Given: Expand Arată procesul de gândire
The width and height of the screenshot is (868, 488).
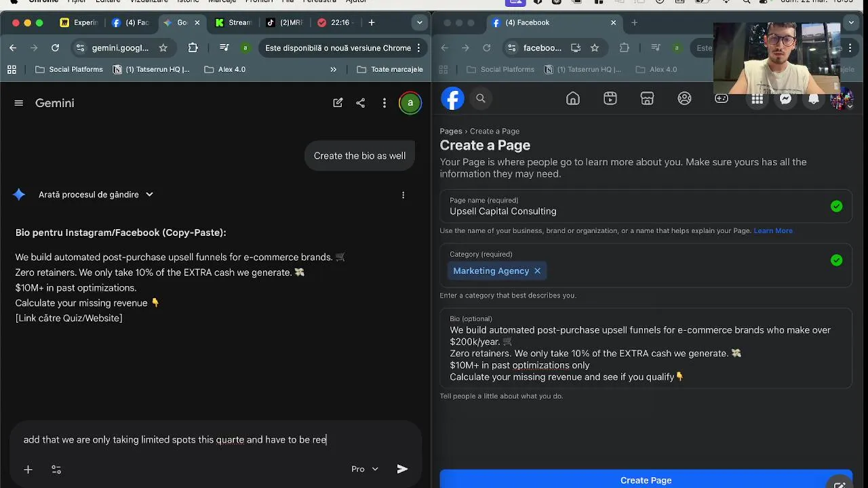Looking at the screenshot, I should click(96, 195).
